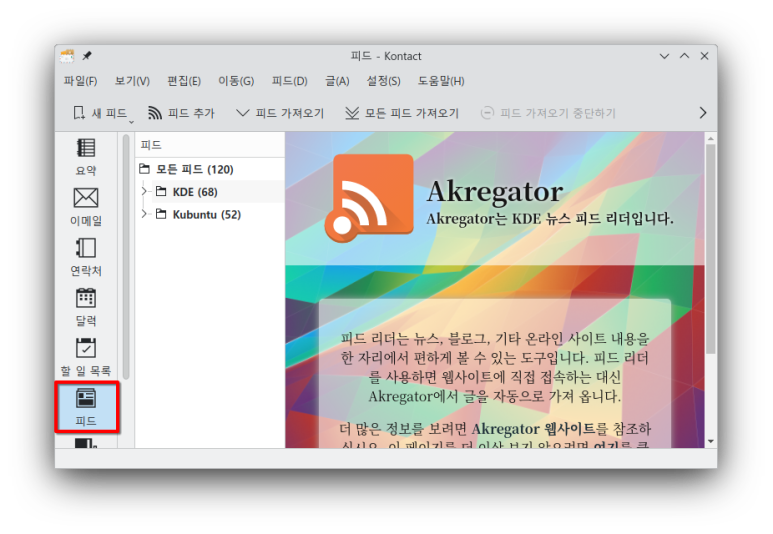Viewport: 773px width, 534px height.
Task: Open the 글(A) menu
Action: click(337, 81)
